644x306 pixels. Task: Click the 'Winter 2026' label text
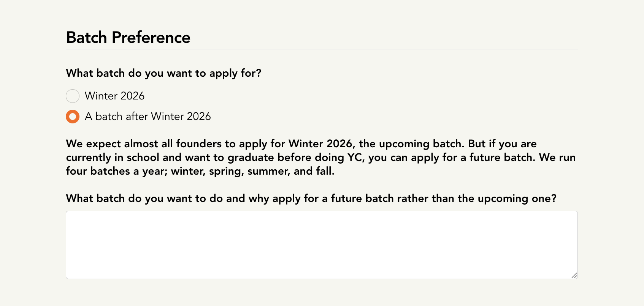(x=114, y=96)
